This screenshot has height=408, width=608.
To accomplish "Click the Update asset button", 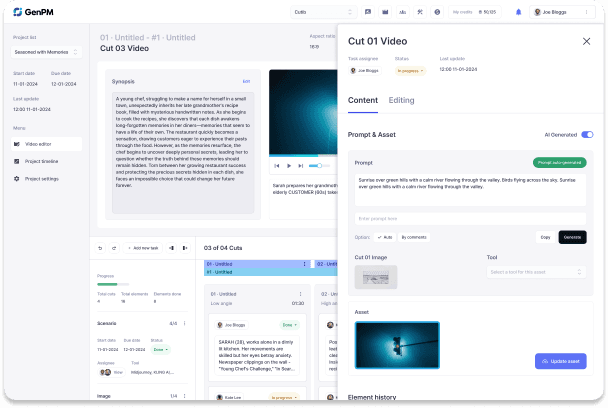I will pyautogui.click(x=560, y=360).
